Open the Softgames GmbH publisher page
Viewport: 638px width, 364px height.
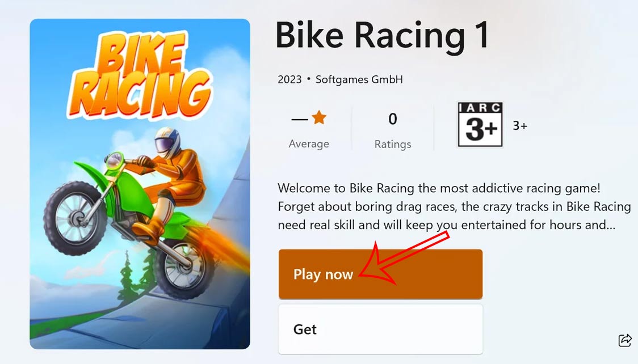[359, 79]
